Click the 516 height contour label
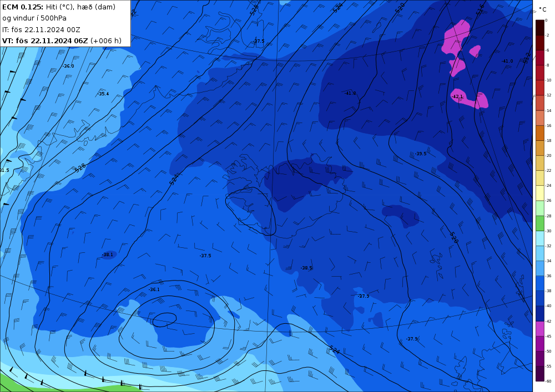The width and height of the screenshot is (555, 392). 480,10
